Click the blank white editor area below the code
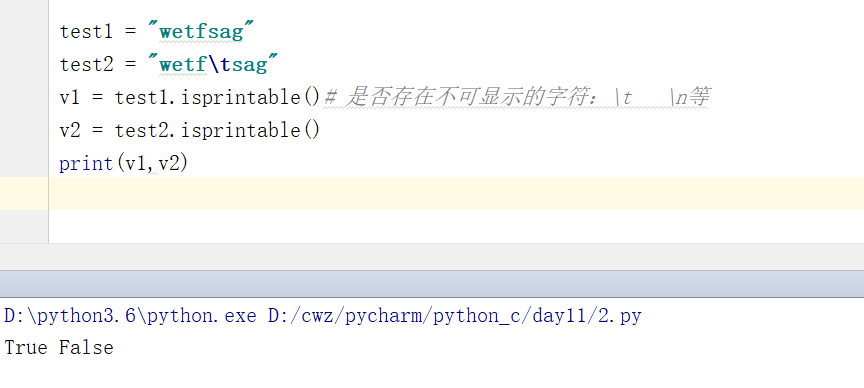The image size is (864, 388). pyautogui.click(x=456, y=226)
